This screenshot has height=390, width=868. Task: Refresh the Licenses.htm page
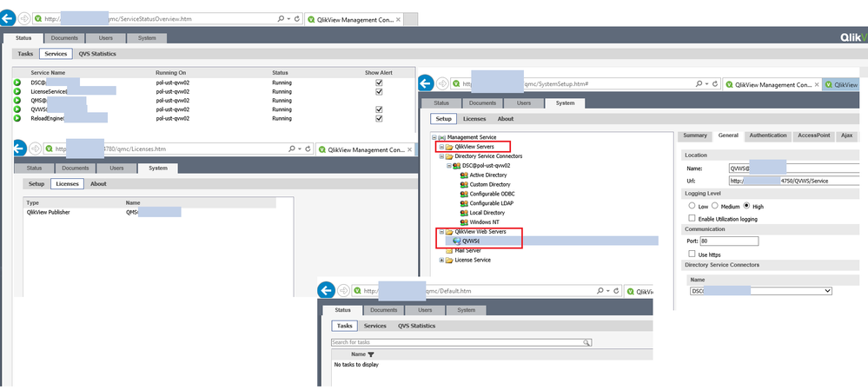coord(308,149)
